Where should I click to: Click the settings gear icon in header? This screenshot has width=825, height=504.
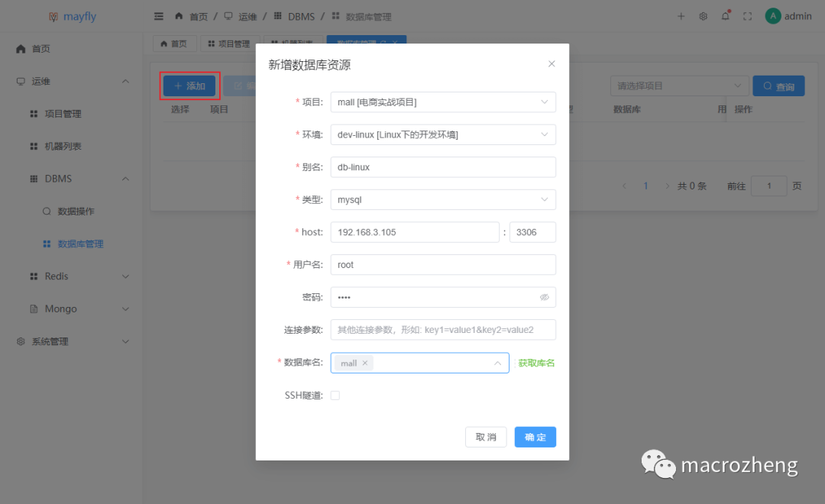[703, 16]
